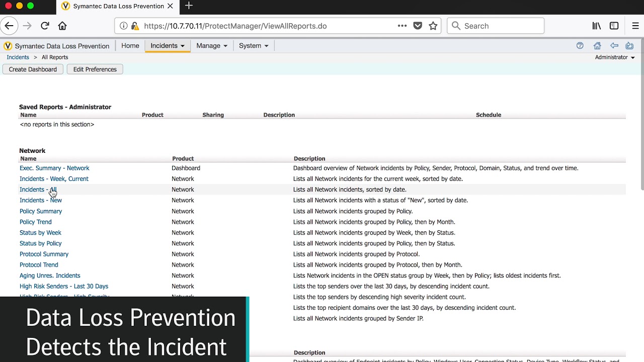Click the browser Forward arrow button
The image size is (644, 362).
click(x=27, y=26)
